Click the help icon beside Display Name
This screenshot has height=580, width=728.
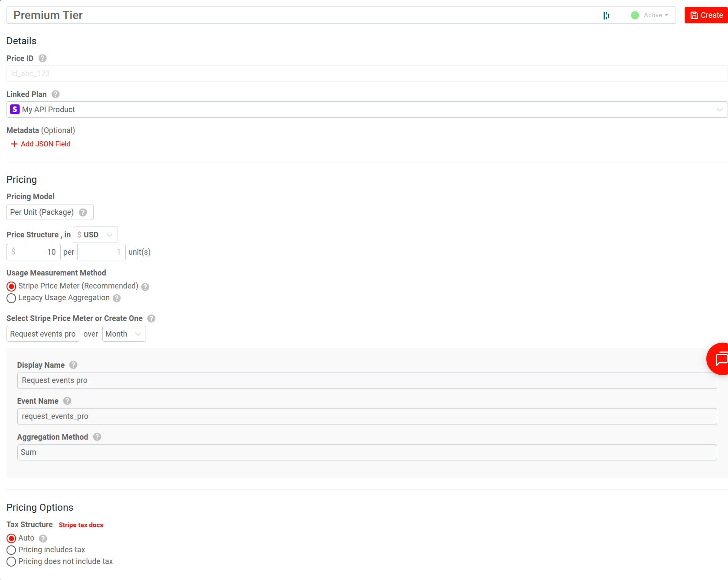74,365
